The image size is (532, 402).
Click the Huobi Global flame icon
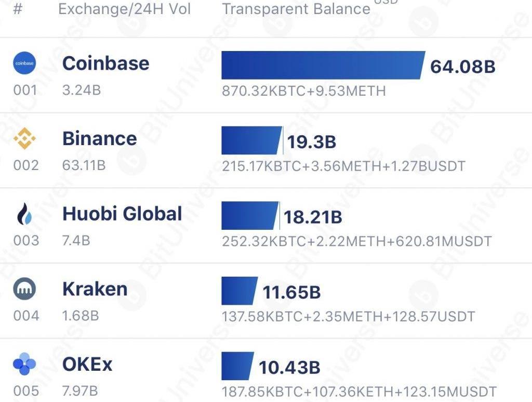pos(24,214)
